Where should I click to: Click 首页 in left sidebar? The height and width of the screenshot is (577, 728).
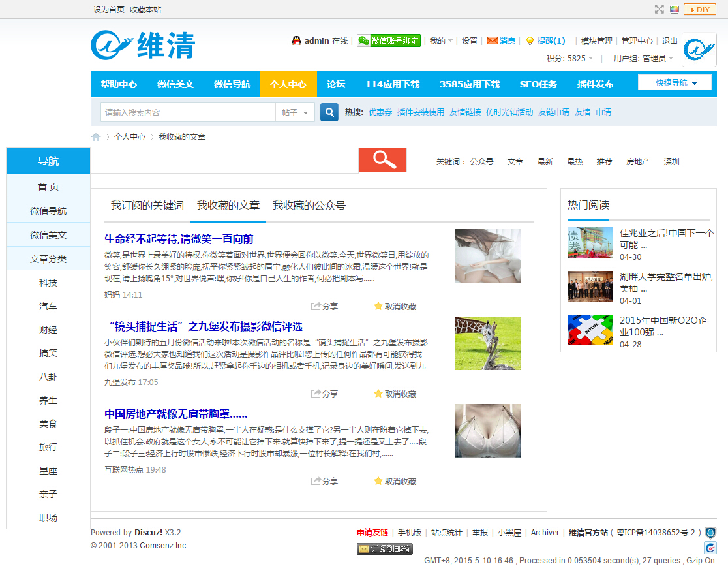coord(48,186)
